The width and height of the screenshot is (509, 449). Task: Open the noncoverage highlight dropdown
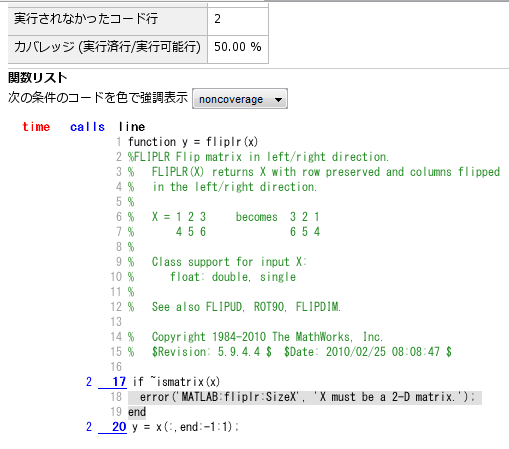[240, 99]
